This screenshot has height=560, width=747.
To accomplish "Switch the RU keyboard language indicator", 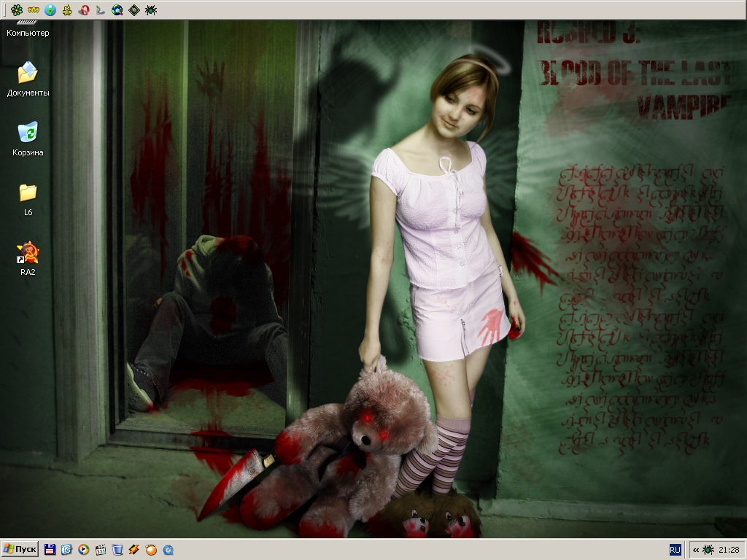I will pos(675,550).
